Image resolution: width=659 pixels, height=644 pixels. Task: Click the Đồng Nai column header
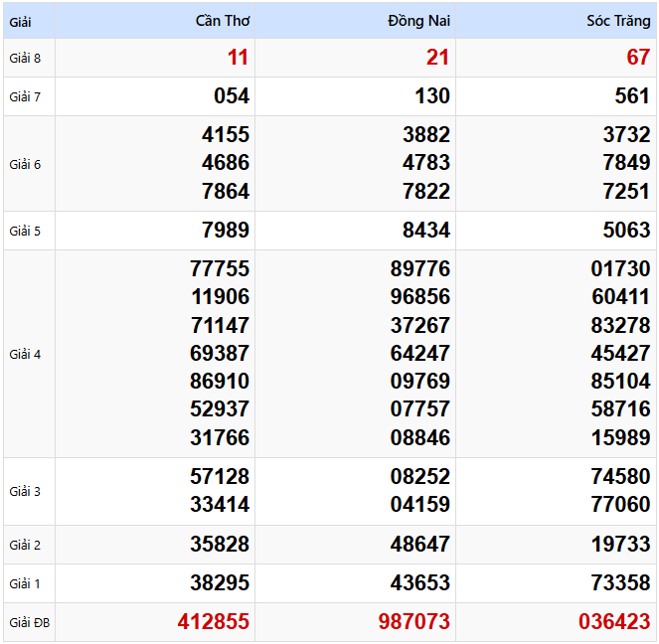(x=418, y=21)
